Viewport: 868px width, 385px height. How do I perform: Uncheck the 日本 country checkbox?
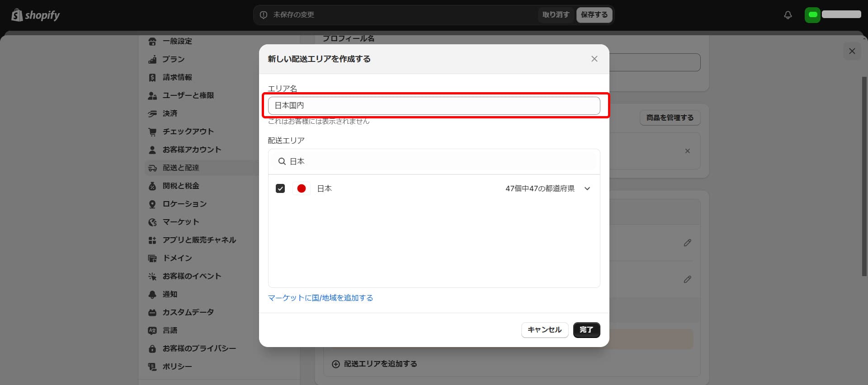tap(280, 188)
